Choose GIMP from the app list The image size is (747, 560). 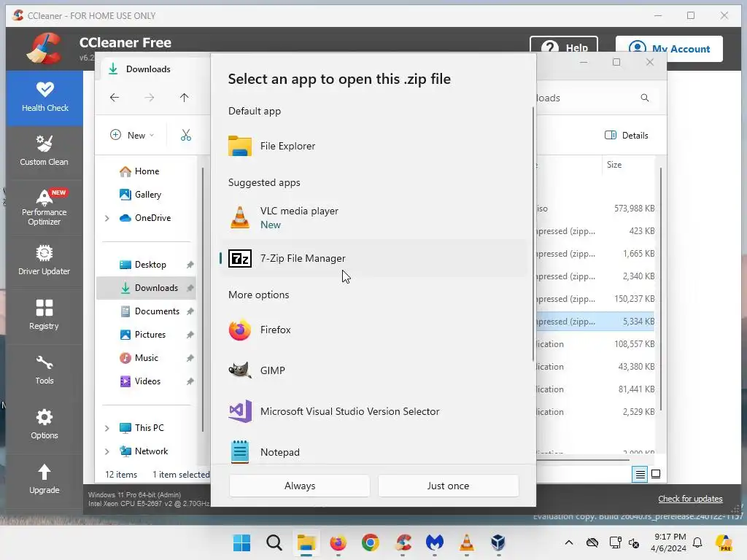coord(374,370)
